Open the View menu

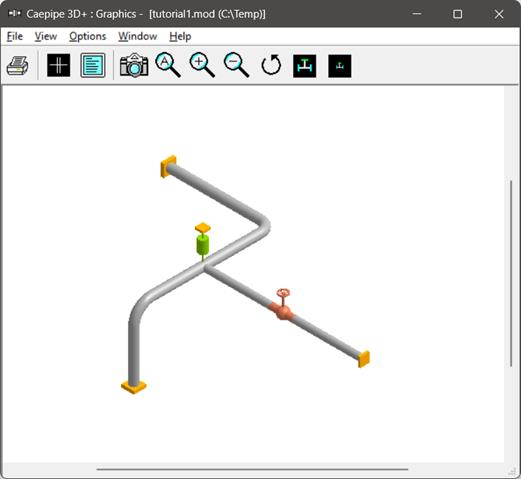tap(46, 36)
